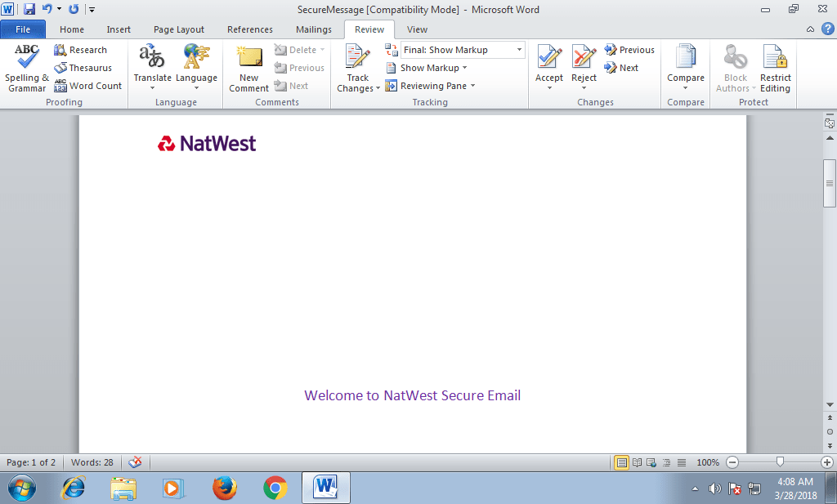Open Microsoft Word Help

(x=827, y=29)
